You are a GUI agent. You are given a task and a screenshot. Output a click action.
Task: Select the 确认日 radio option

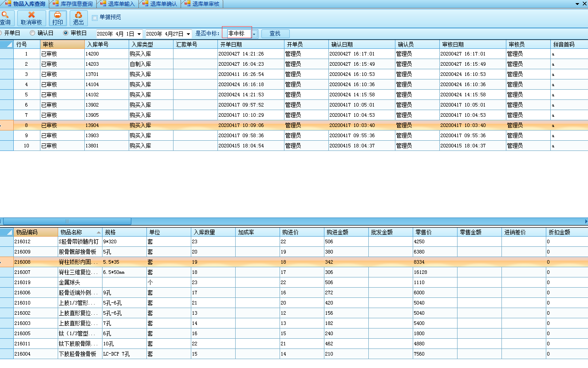point(32,33)
